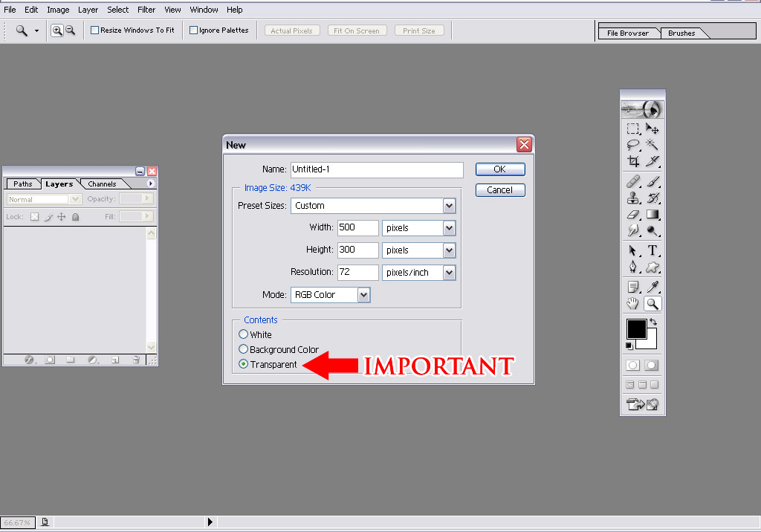Image resolution: width=761 pixels, height=532 pixels.
Task: Select the Clone Stamp tool
Action: [x=633, y=198]
